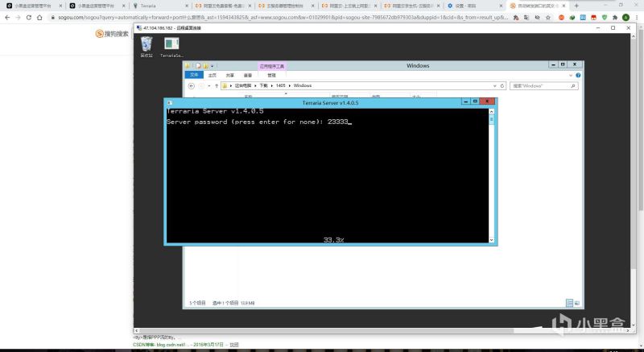Open the Explorer quick access toolbar dropdown
644x352 pixels.
tap(212, 66)
